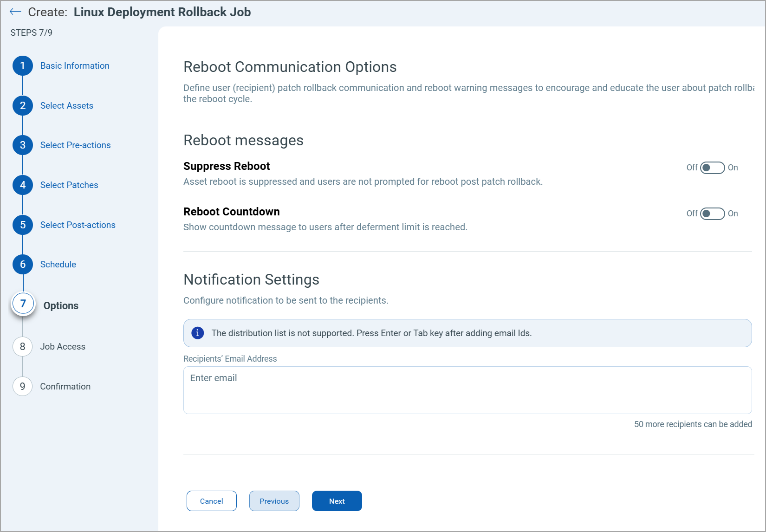Select the Reboot messages section heading

coord(243,140)
